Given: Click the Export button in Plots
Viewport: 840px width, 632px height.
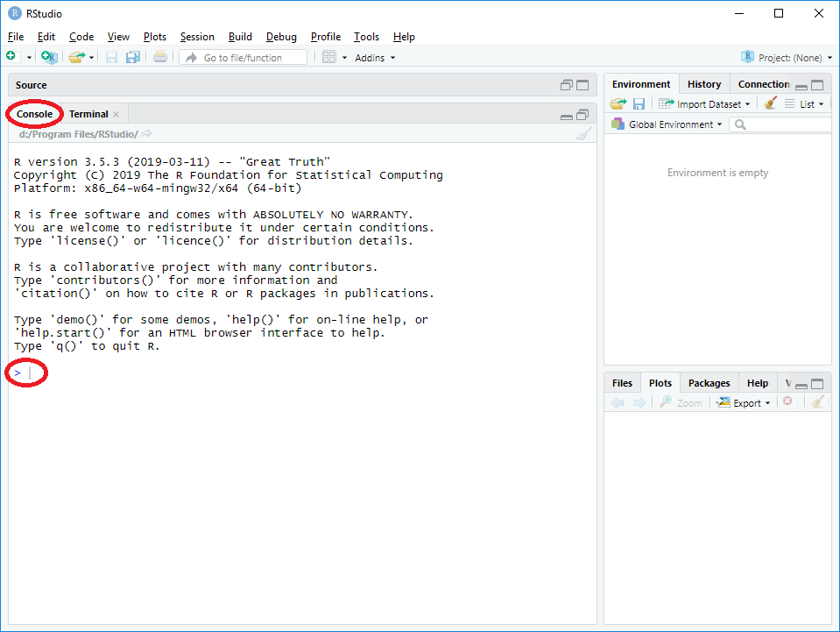Looking at the screenshot, I should click(x=744, y=403).
